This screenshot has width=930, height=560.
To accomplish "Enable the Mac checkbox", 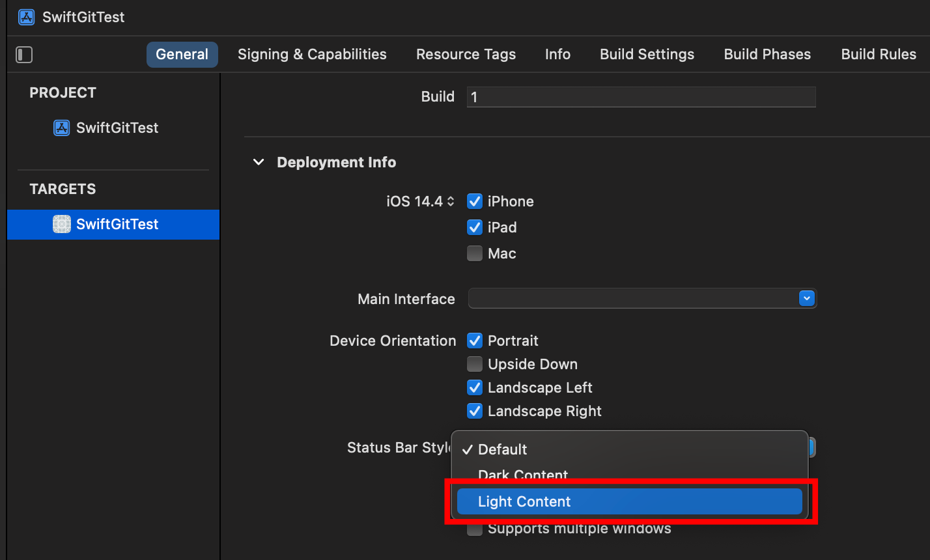I will point(475,254).
